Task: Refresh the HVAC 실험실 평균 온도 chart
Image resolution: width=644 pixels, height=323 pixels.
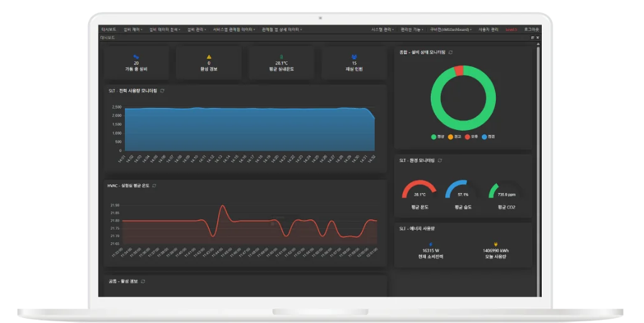Action: pos(155,185)
